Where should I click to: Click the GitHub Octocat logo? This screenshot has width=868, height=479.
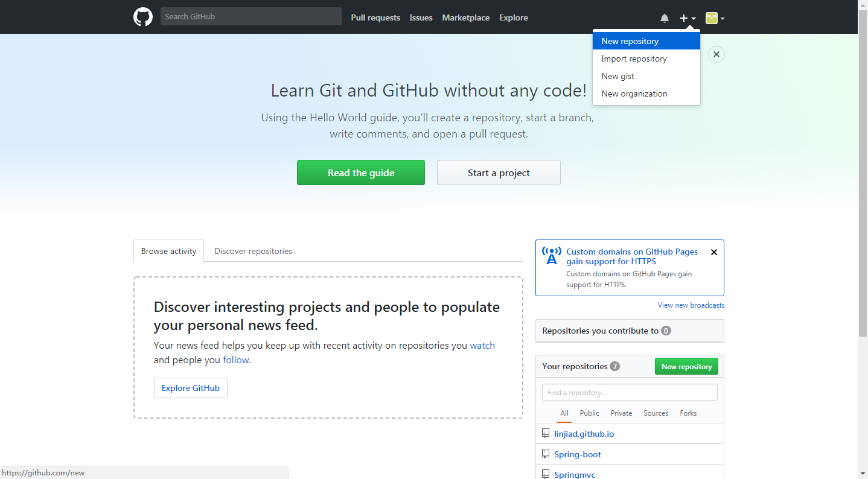[143, 17]
